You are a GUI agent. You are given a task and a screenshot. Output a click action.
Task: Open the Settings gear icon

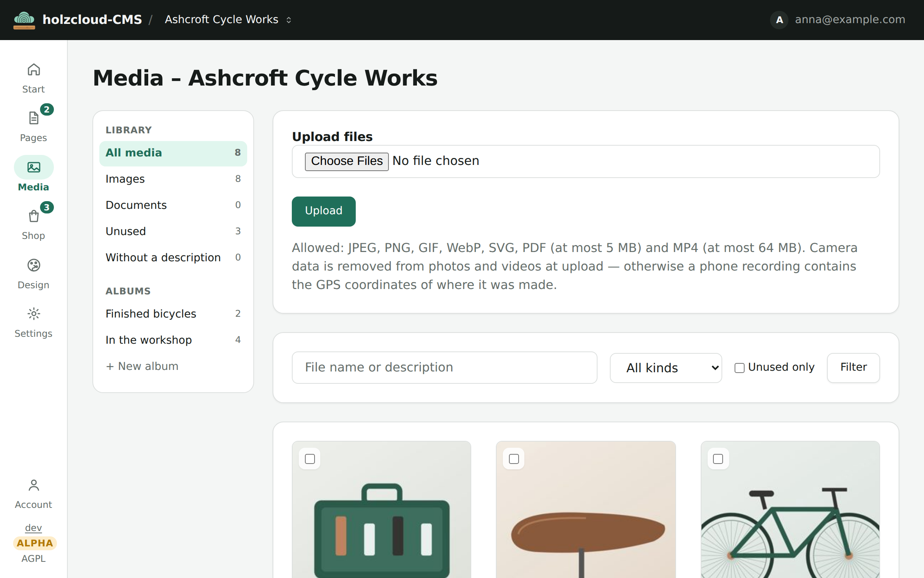33,314
